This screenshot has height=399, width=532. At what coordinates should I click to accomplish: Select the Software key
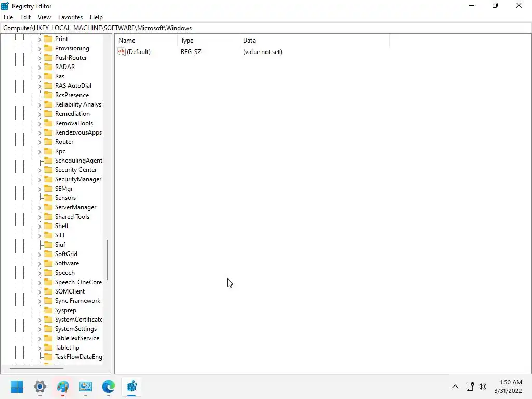[67, 263]
